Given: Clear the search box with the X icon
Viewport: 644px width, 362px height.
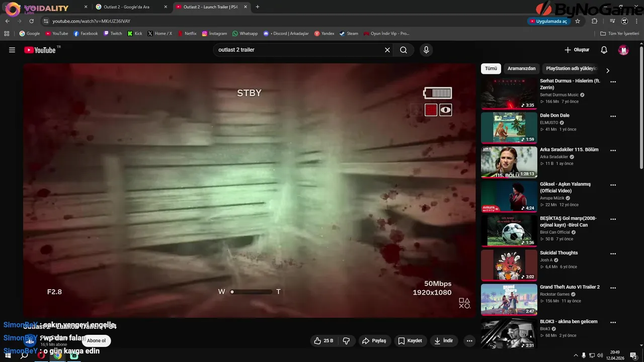Looking at the screenshot, I should (387, 50).
